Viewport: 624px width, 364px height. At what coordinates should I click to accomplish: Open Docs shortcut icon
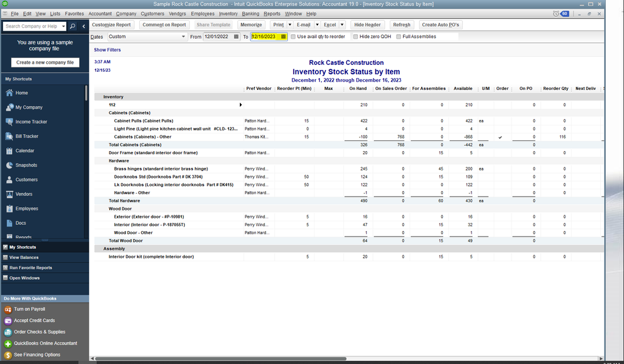(x=9, y=223)
